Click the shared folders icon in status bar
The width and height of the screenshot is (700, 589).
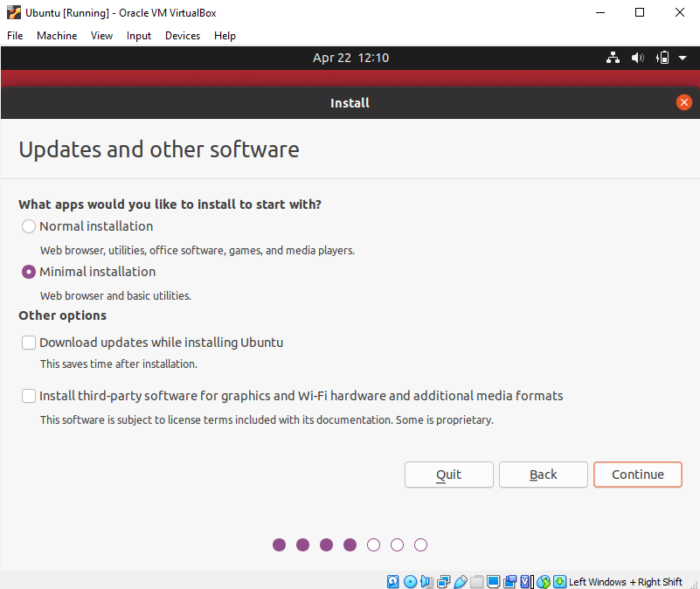click(477, 581)
